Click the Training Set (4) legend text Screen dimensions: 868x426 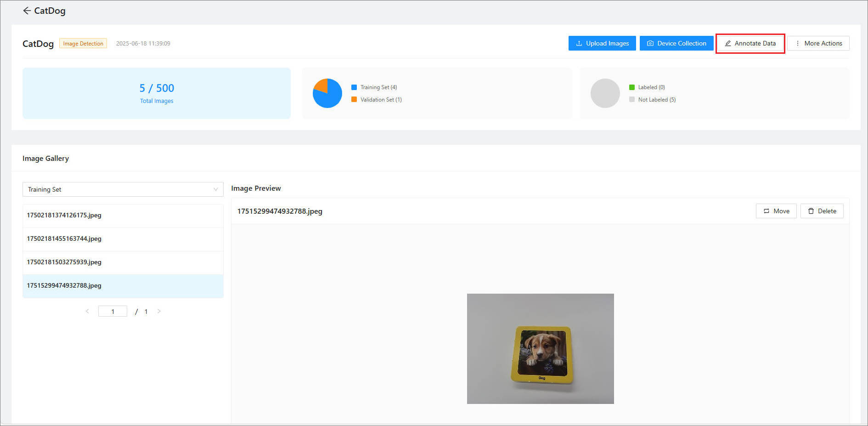(378, 87)
